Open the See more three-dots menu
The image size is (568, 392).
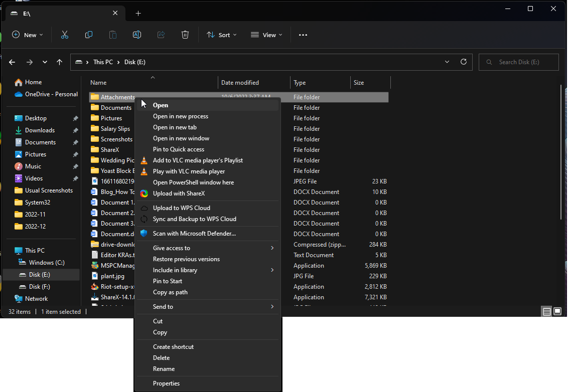[x=303, y=35]
